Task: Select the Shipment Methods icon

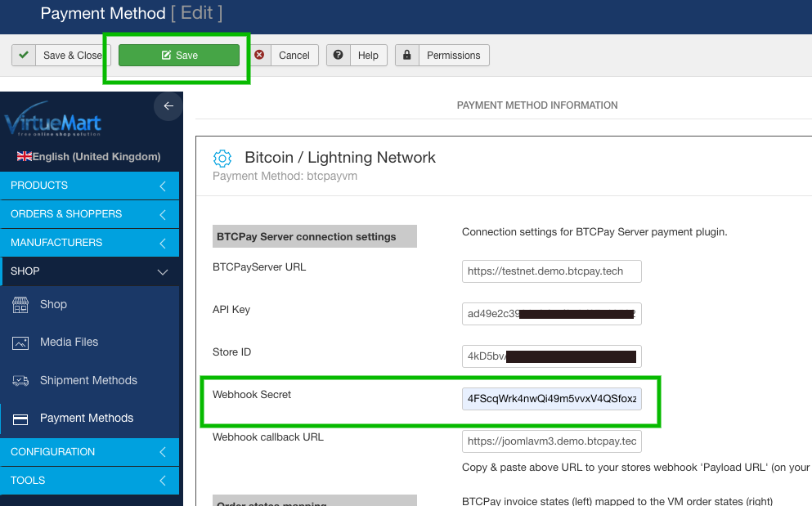Action: (22, 380)
